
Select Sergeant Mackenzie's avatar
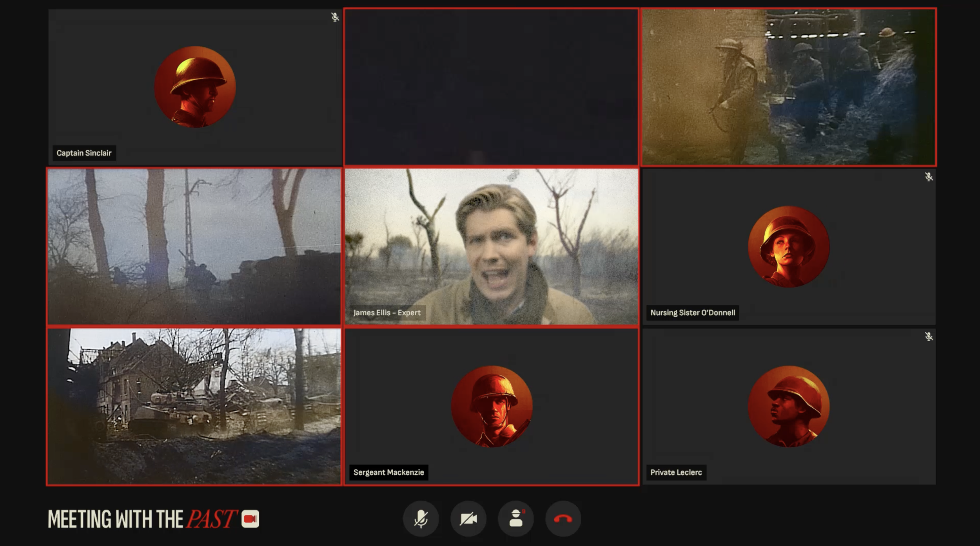coord(492,407)
